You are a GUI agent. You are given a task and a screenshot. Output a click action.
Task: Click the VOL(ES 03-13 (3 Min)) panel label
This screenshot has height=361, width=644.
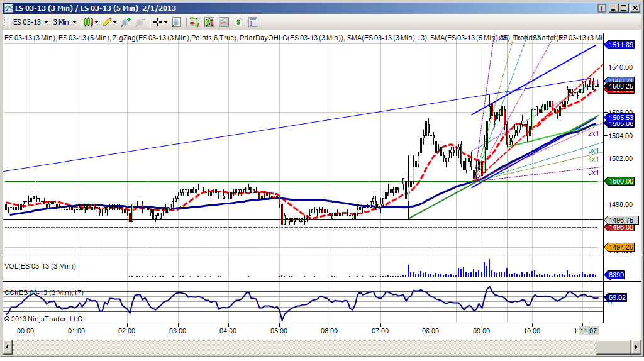40,266
